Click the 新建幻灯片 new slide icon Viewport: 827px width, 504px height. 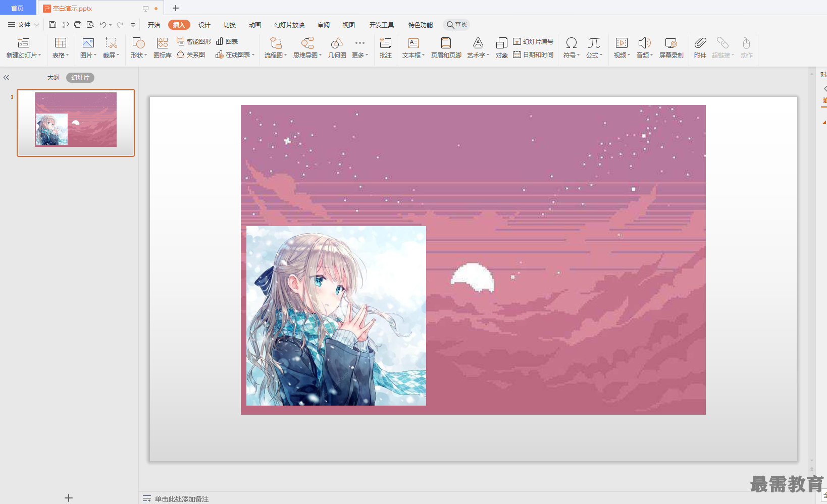pos(23,42)
